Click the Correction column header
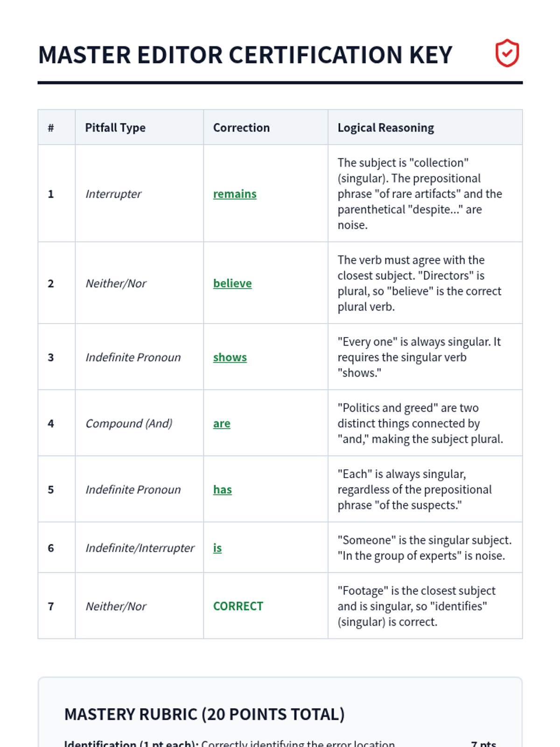 pyautogui.click(x=241, y=127)
